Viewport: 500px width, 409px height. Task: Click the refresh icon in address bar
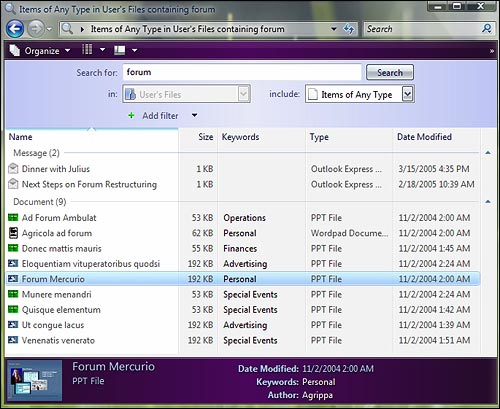coord(349,29)
